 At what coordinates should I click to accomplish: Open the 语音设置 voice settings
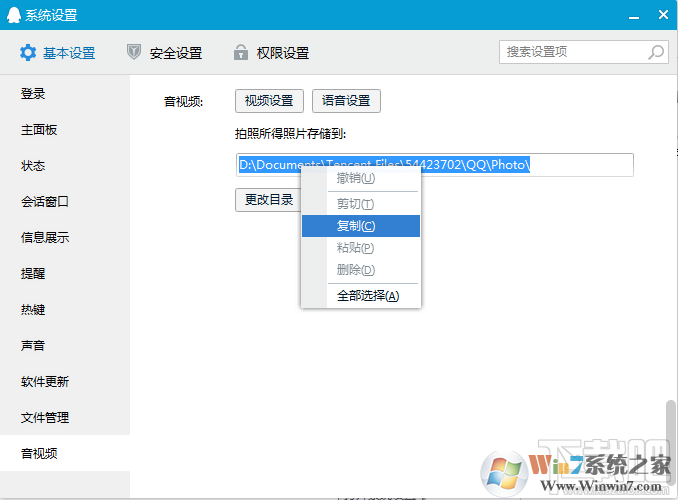pyautogui.click(x=346, y=101)
